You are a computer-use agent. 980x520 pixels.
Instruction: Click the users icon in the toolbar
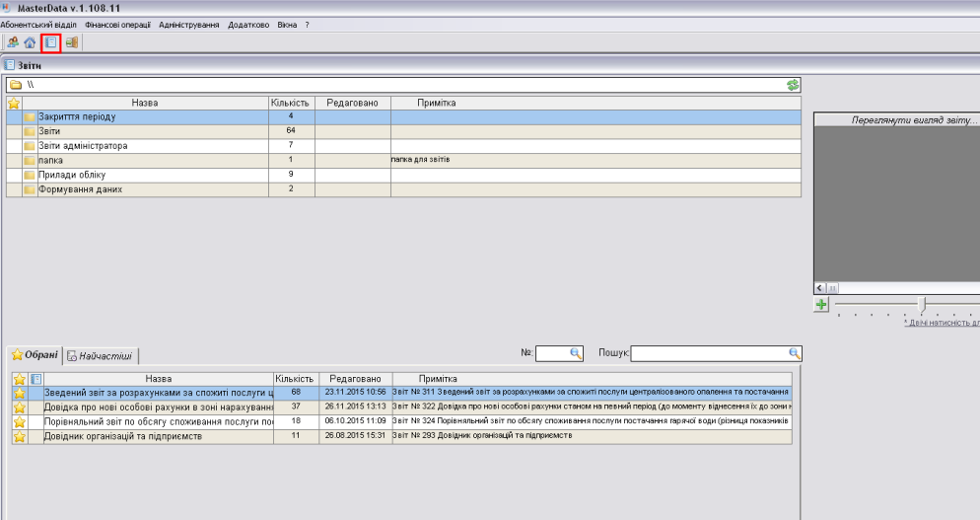[x=13, y=42]
